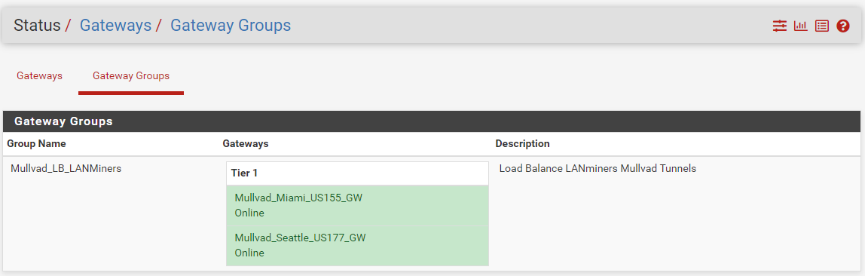Open the related status bar-chart icon
The image size is (868, 276).
click(x=800, y=26)
